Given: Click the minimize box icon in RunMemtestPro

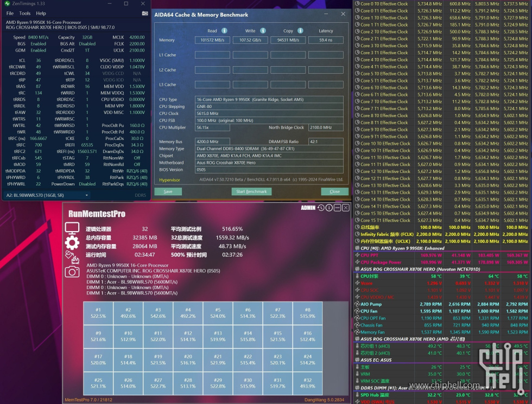Looking at the screenshot, I should click(337, 208).
